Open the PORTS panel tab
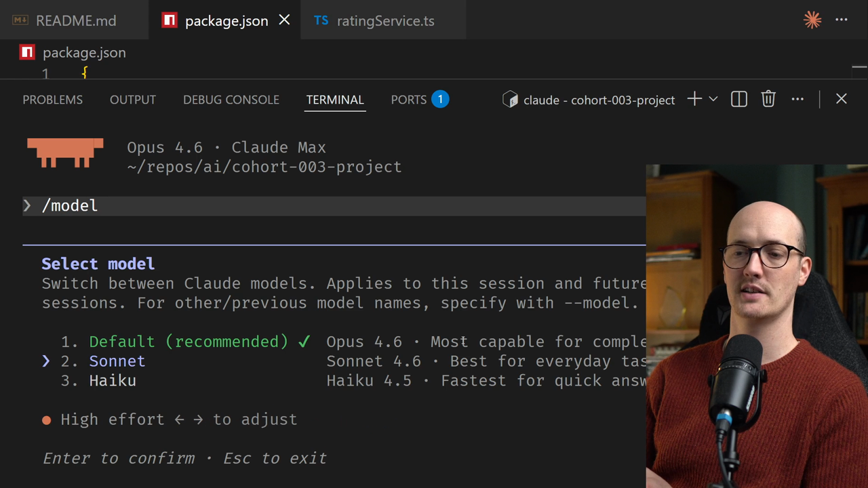Screen dimensions: 868x488 click(x=409, y=100)
